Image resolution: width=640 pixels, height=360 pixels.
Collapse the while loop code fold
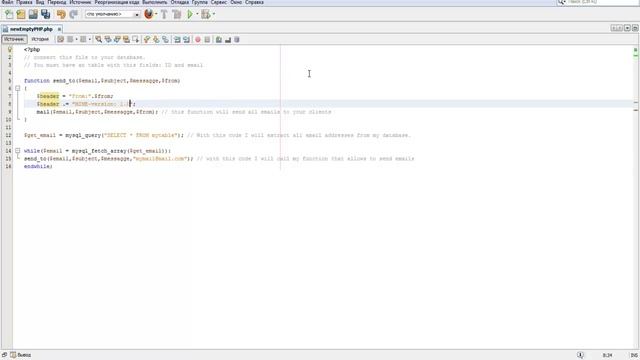18,151
